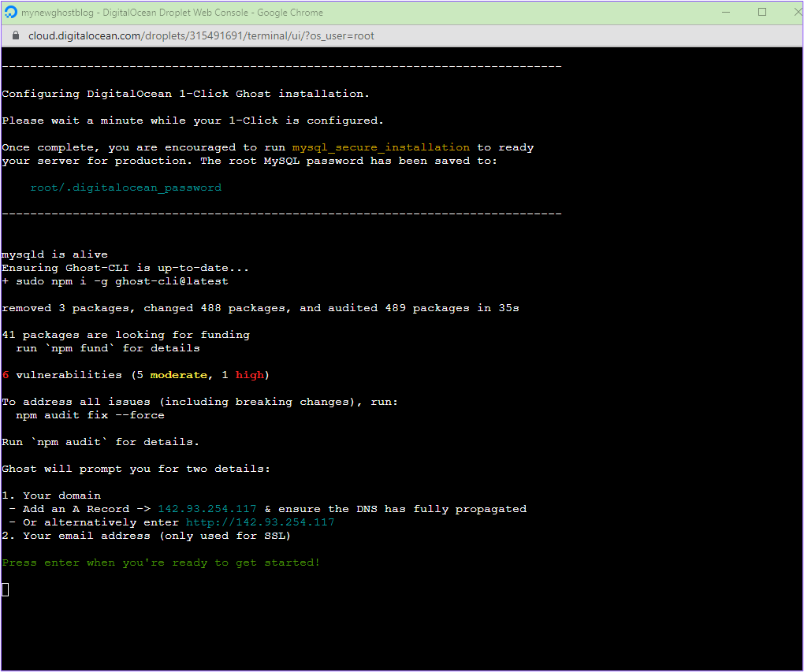Click the lock icon in address bar
This screenshot has height=672, width=804.
16,35
